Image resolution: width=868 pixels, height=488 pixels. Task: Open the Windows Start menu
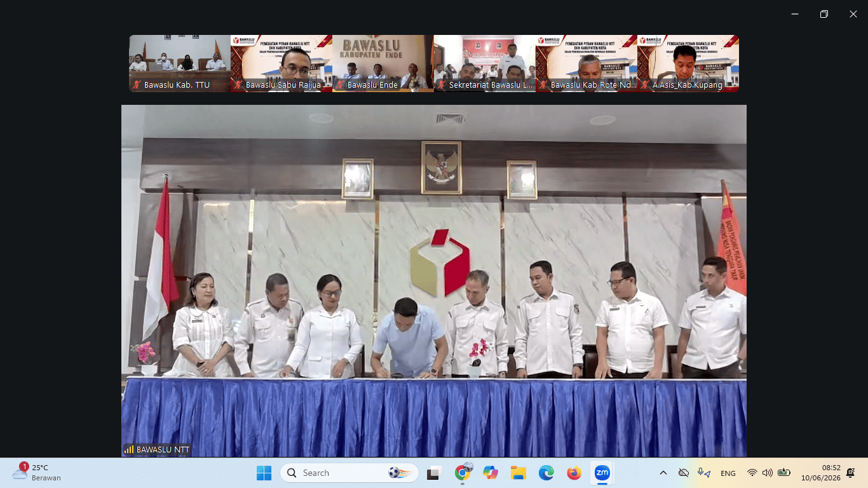264,473
